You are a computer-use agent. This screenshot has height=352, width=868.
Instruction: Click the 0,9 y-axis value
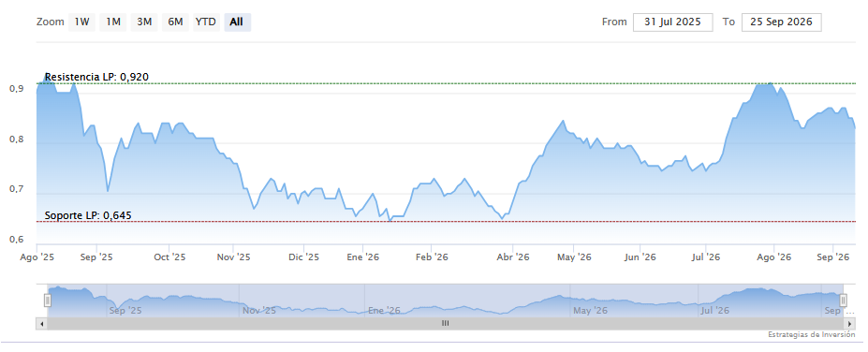(16, 90)
